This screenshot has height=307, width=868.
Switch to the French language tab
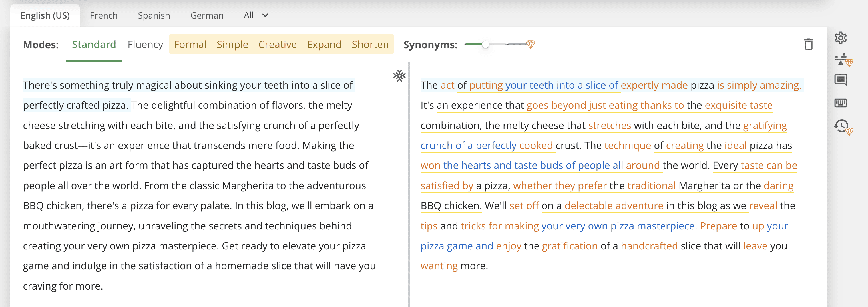point(104,15)
